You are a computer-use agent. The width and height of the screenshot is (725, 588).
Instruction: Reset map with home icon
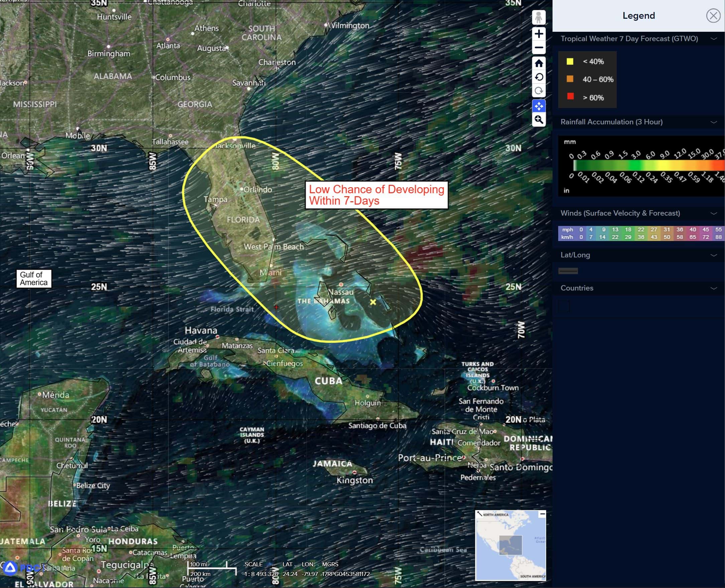pyautogui.click(x=538, y=63)
